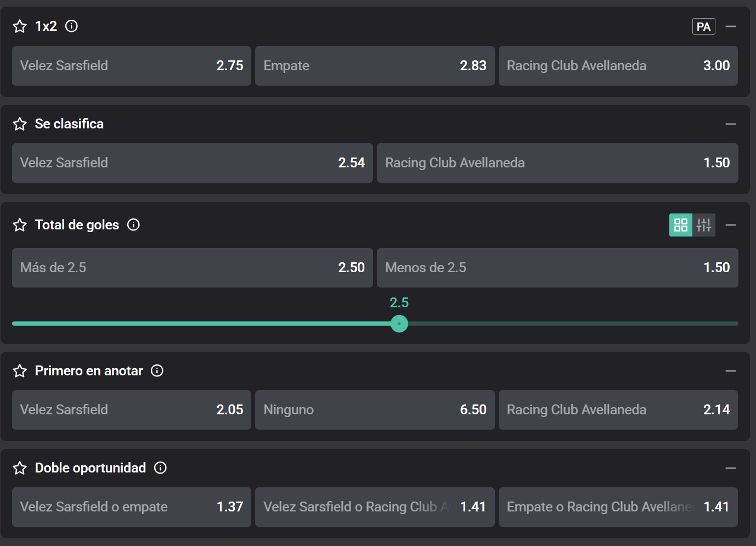Star the Primero en anotar market
This screenshot has height=546, width=756.
click(20, 371)
